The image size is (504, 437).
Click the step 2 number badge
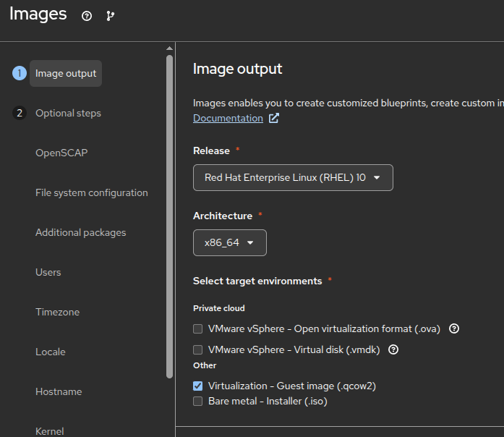pyautogui.click(x=20, y=113)
